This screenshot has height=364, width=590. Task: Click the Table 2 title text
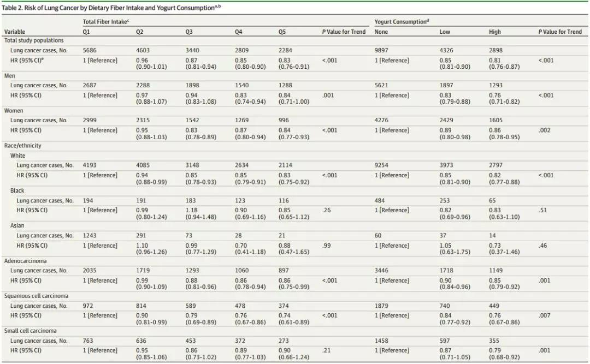(112, 7)
